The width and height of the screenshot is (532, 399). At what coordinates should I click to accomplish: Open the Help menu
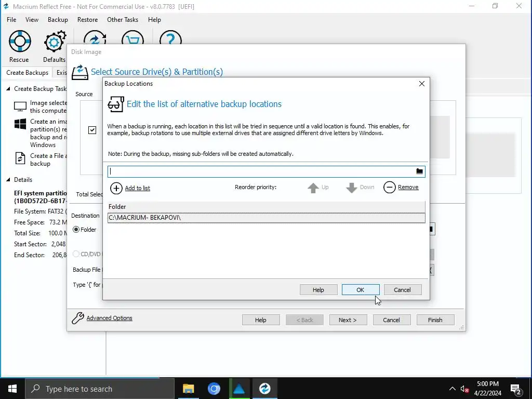coord(154,20)
